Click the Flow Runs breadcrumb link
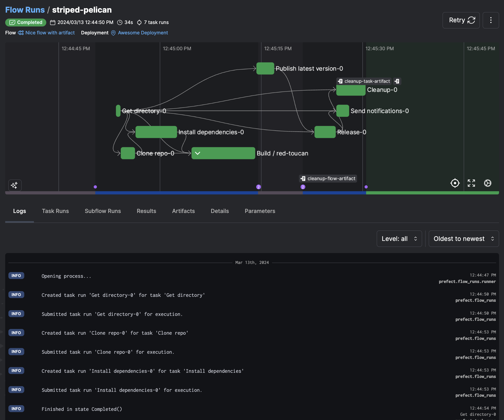The height and width of the screenshot is (420, 504). click(25, 10)
